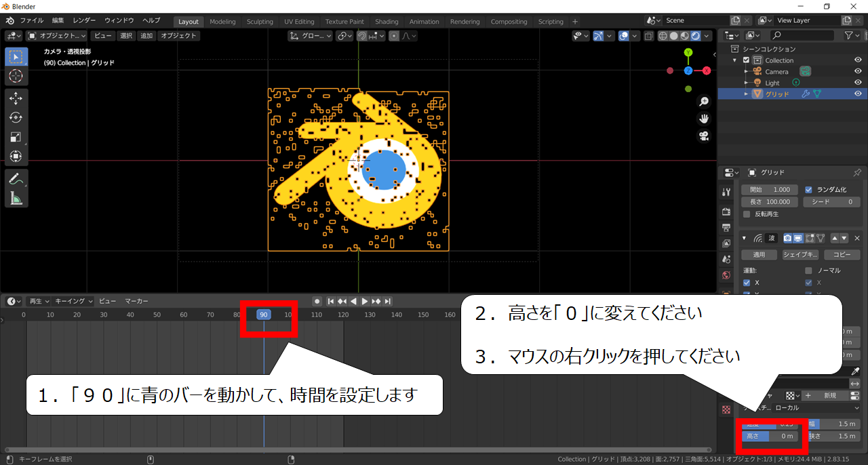Select the Annotate tool
This screenshot has width=868, height=465.
(16, 179)
